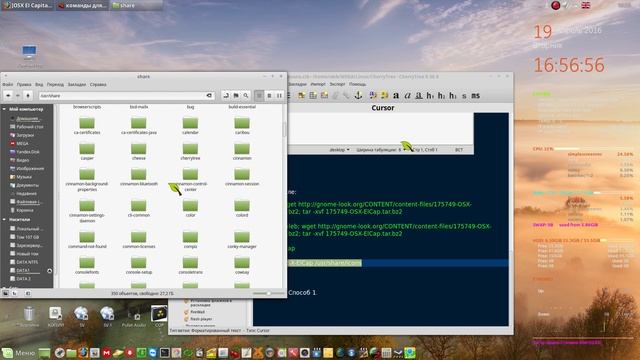The width and height of the screenshot is (640, 360).
Task: Switch file manager to compact view
Action: [x=279, y=96]
